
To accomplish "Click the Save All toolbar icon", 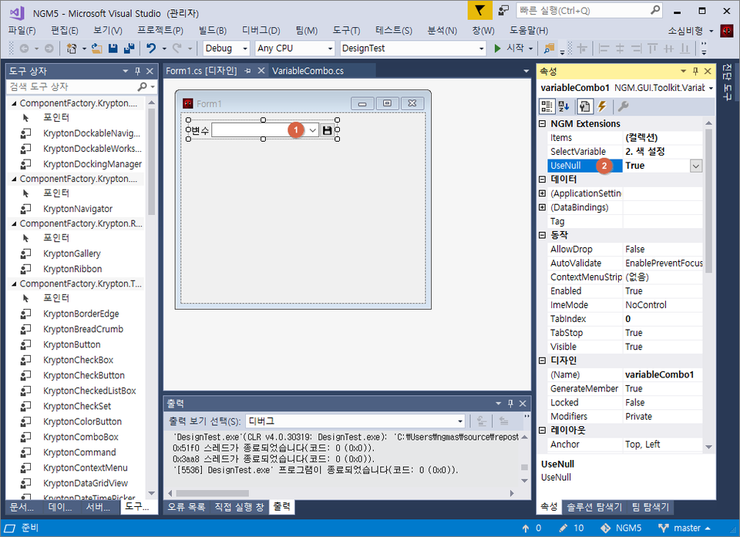I will point(129,48).
